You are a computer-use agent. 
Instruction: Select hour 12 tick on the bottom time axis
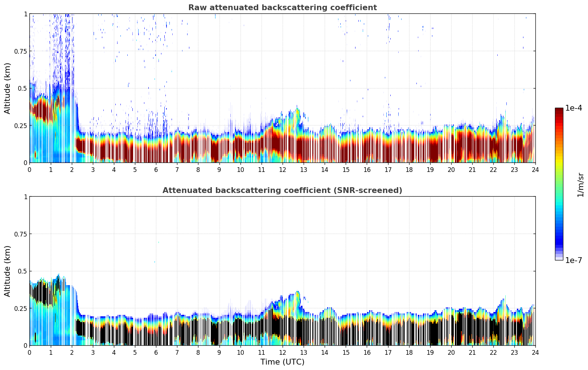tap(283, 353)
